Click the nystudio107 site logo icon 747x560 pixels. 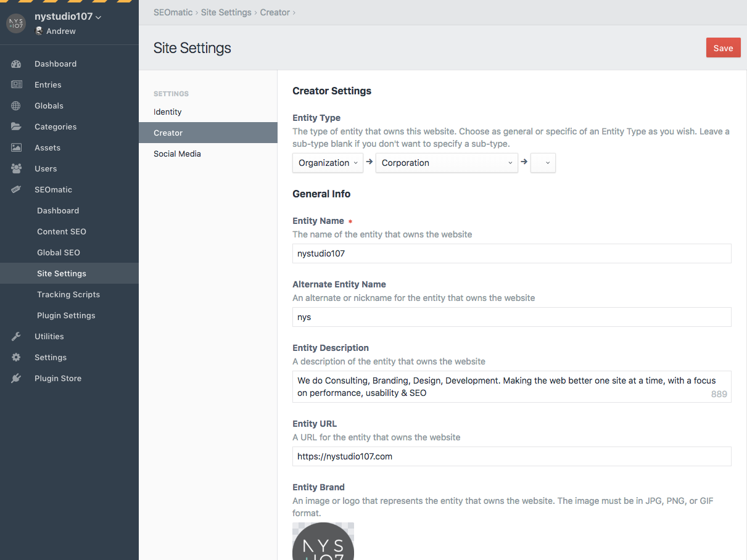tap(16, 23)
